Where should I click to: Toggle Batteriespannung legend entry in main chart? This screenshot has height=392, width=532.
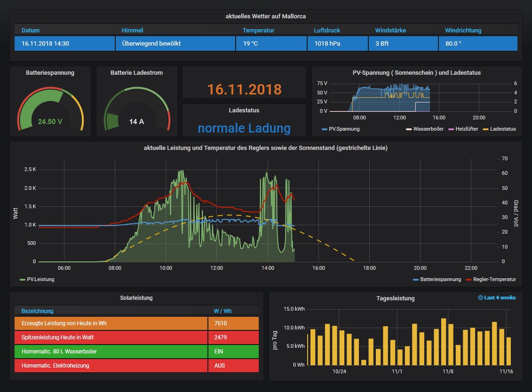(440, 279)
